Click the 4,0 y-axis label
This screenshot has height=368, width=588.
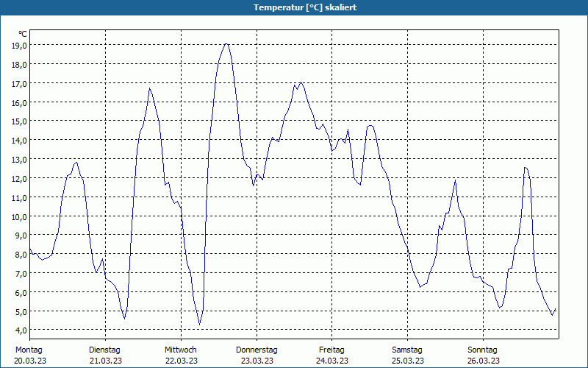pyautogui.click(x=19, y=330)
